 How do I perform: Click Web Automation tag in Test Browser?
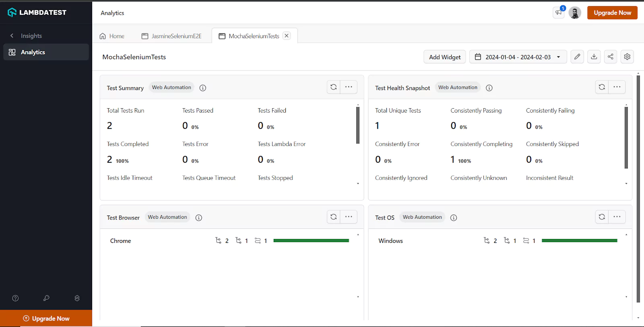tap(167, 217)
